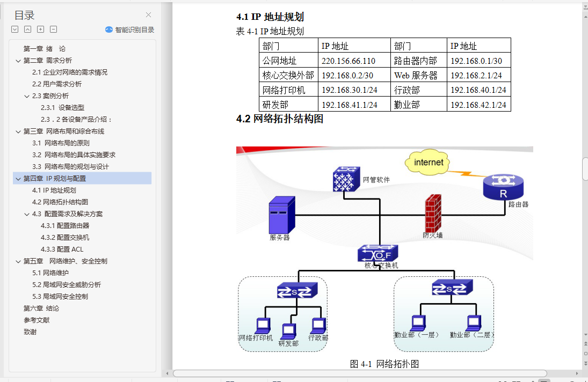Click table cell 192.168.42.1/24

coord(479,105)
